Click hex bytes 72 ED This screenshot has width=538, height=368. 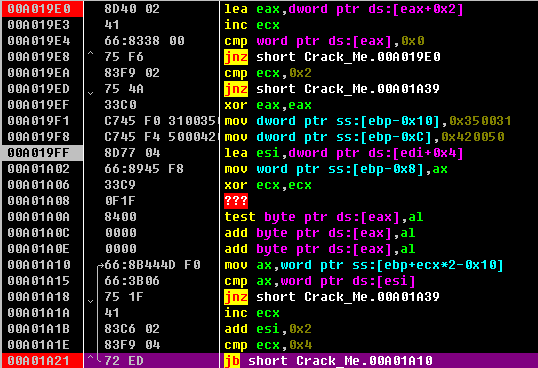pos(124,361)
